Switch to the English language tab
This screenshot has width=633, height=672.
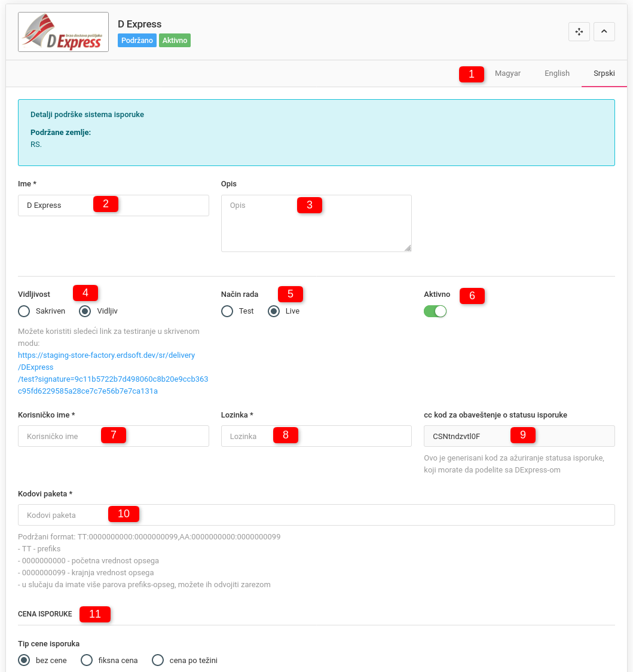point(556,73)
